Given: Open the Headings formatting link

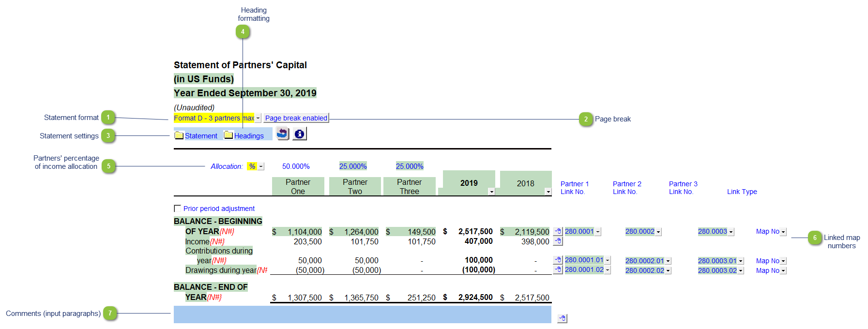Looking at the screenshot, I should 249,136.
